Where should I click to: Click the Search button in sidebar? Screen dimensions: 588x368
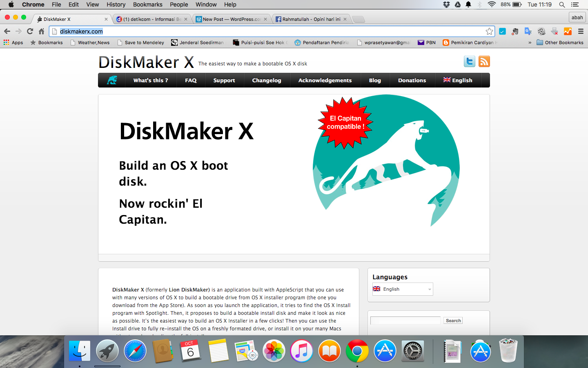[x=453, y=321]
